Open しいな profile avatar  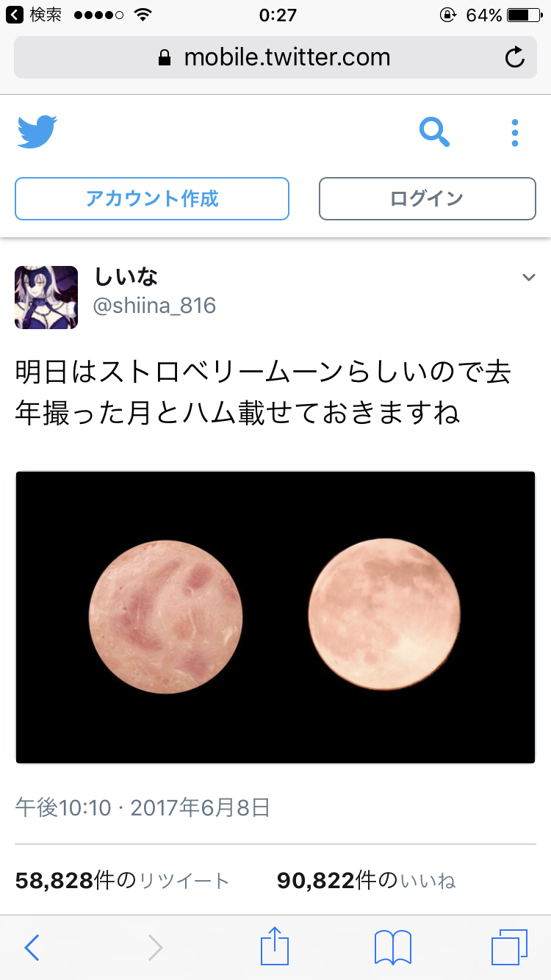pos(46,297)
